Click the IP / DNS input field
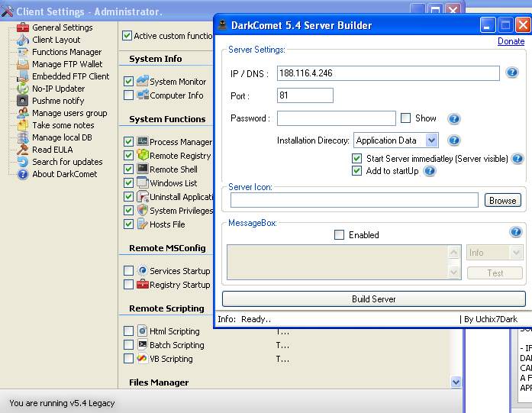This screenshot has width=532, height=413. [389, 73]
